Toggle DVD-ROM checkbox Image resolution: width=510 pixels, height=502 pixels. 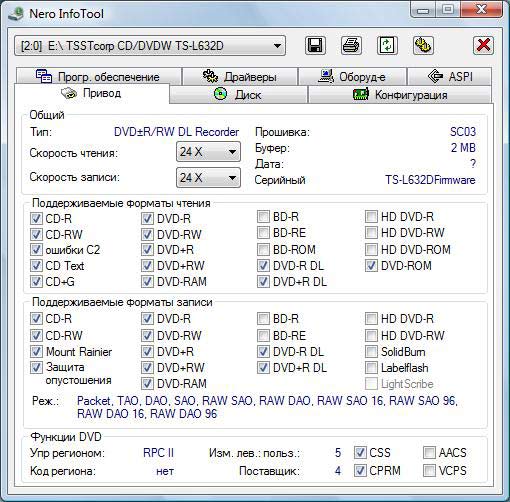371,266
